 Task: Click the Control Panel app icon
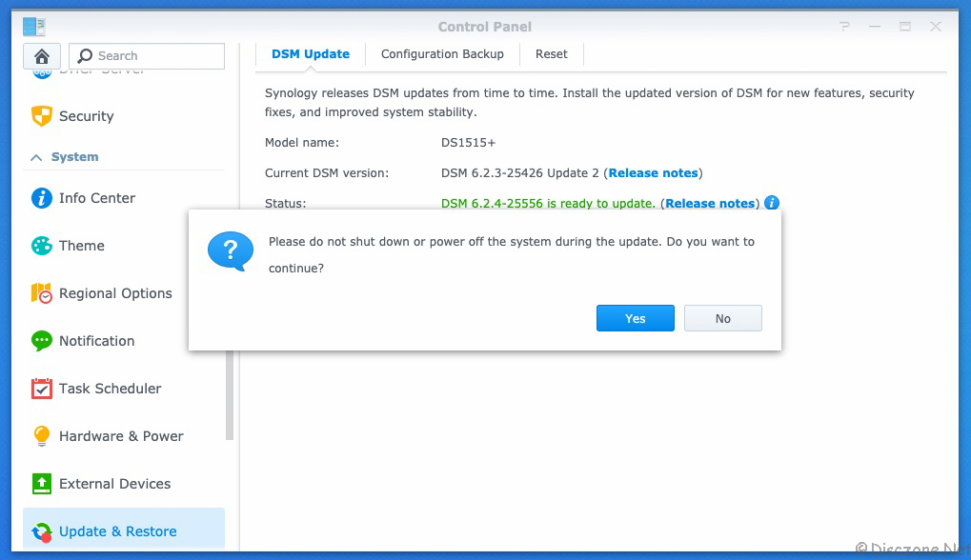pos(34,27)
